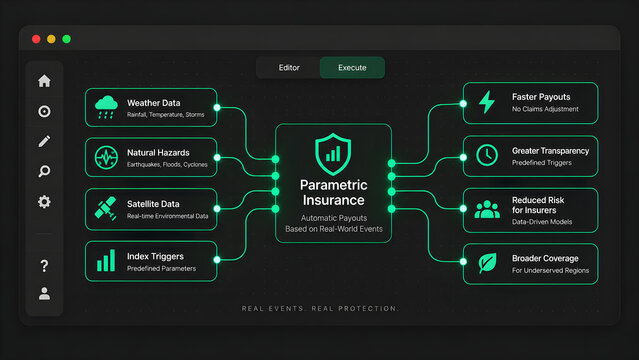The image size is (639, 360).
Task: Select the 'Greater Transparency' title
Action: (551, 151)
